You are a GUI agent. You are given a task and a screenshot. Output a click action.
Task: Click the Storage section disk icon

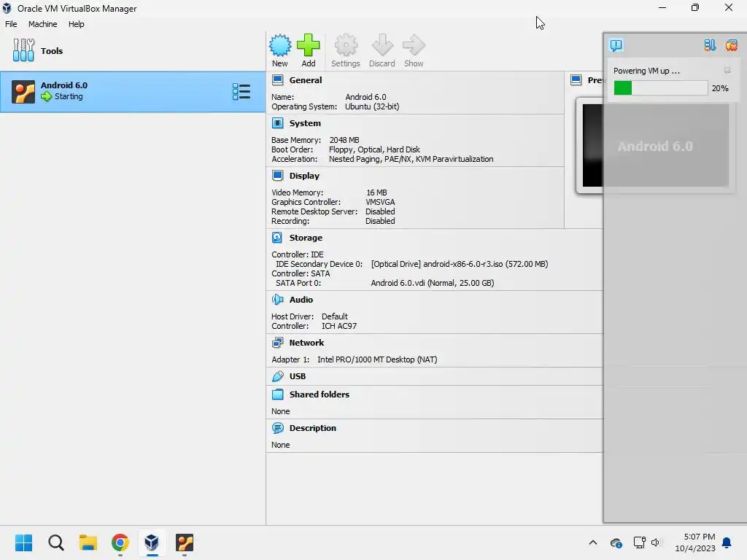coord(277,237)
